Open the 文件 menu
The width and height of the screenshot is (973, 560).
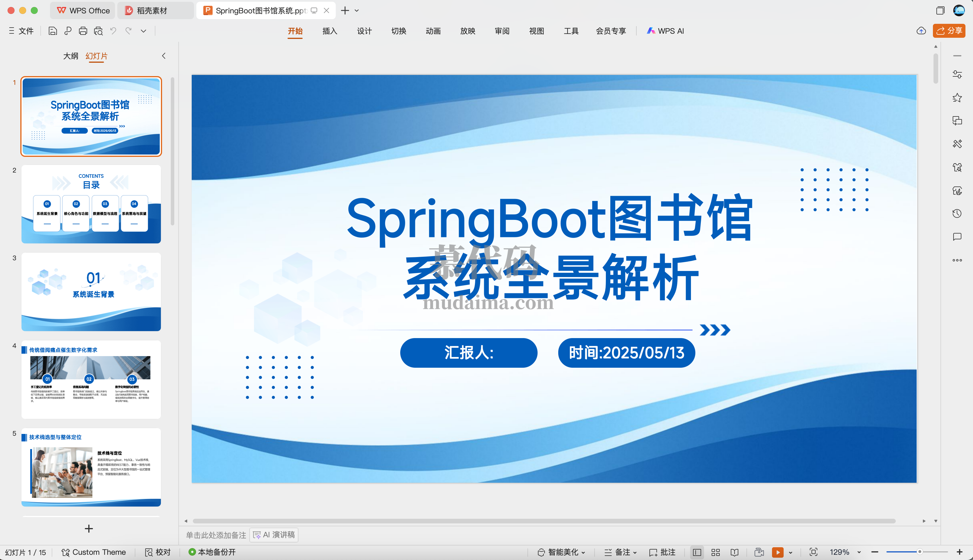pyautogui.click(x=25, y=31)
